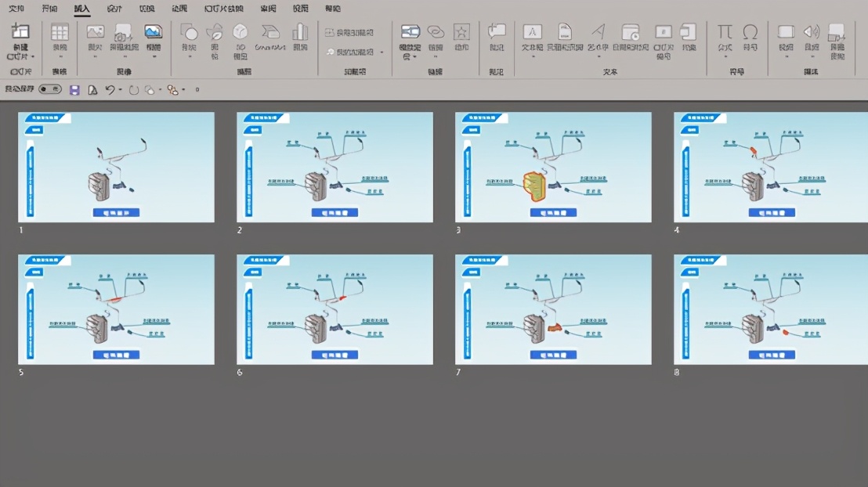The height and width of the screenshot is (487, 868).
Task: Click the Object icon
Action: click(689, 31)
